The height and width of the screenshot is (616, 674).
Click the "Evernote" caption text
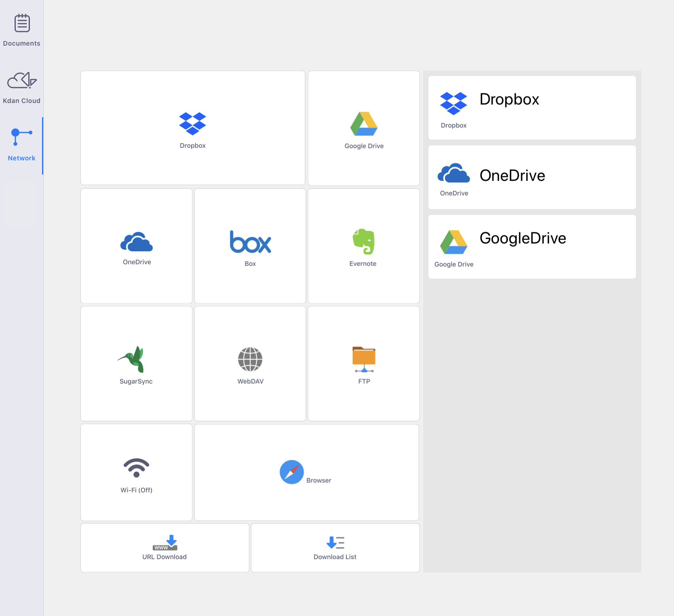pyautogui.click(x=363, y=263)
